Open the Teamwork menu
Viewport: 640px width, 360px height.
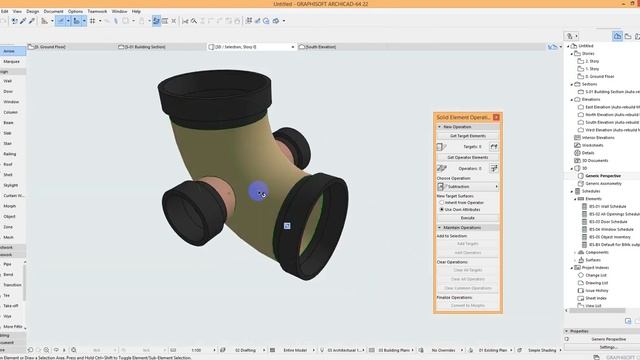[x=97, y=11]
